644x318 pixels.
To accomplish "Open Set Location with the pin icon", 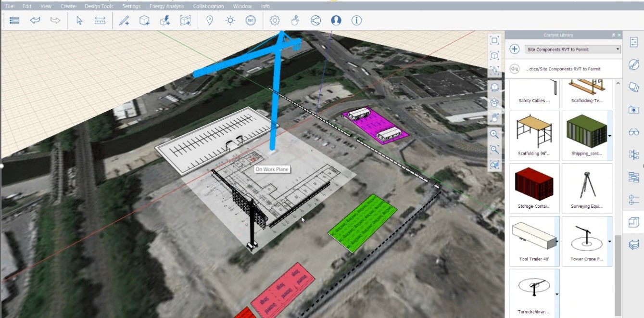I will (x=209, y=21).
